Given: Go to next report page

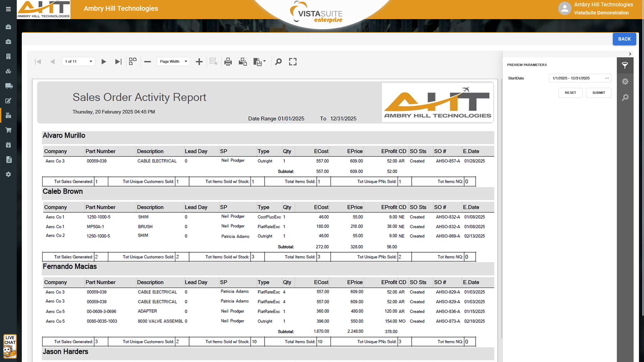Looking at the screenshot, I should (x=104, y=62).
